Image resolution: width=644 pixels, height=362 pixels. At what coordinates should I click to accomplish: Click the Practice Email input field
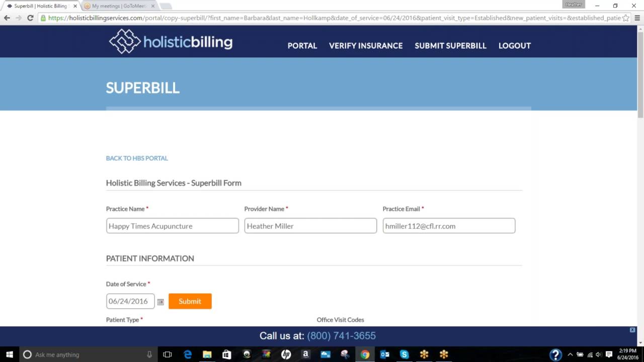449,226
